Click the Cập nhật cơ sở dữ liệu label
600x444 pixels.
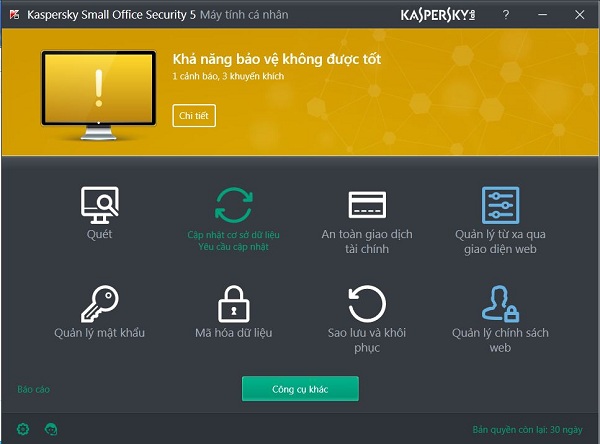pos(233,235)
